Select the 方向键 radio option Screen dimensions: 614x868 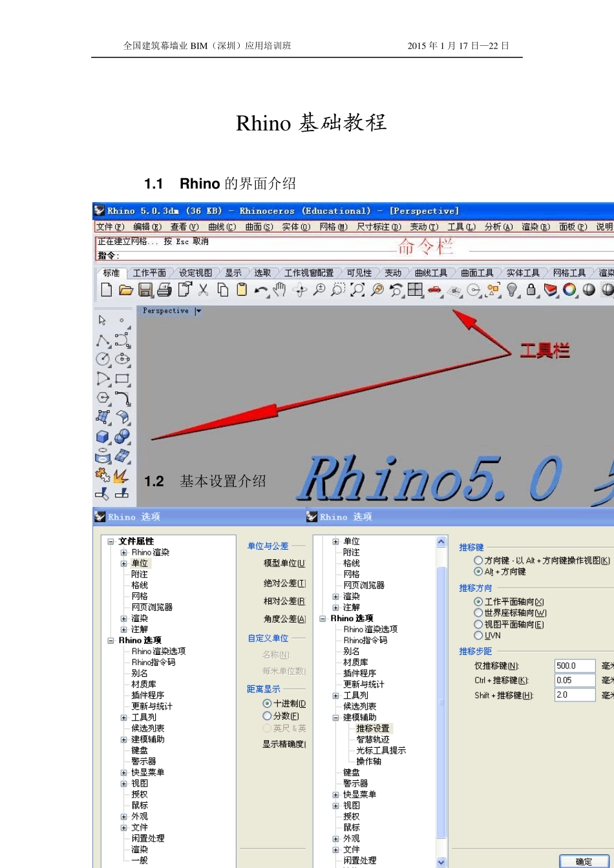478,561
